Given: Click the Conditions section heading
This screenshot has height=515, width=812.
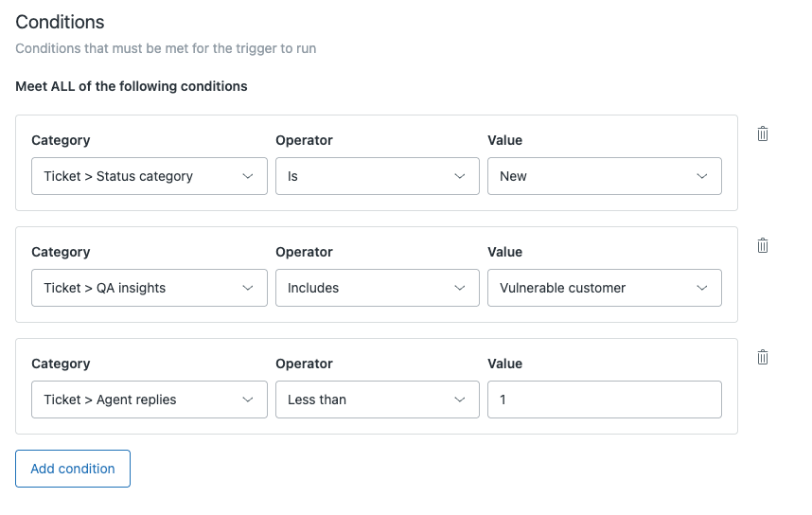Looking at the screenshot, I should pyautogui.click(x=60, y=22).
